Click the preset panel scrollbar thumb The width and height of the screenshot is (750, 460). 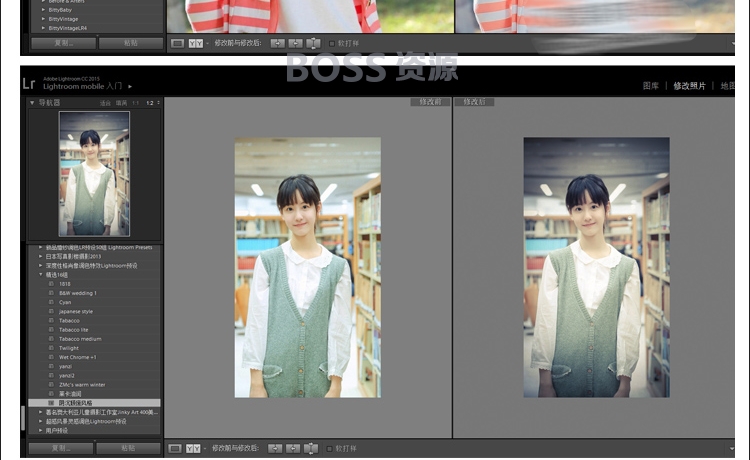[22, 417]
